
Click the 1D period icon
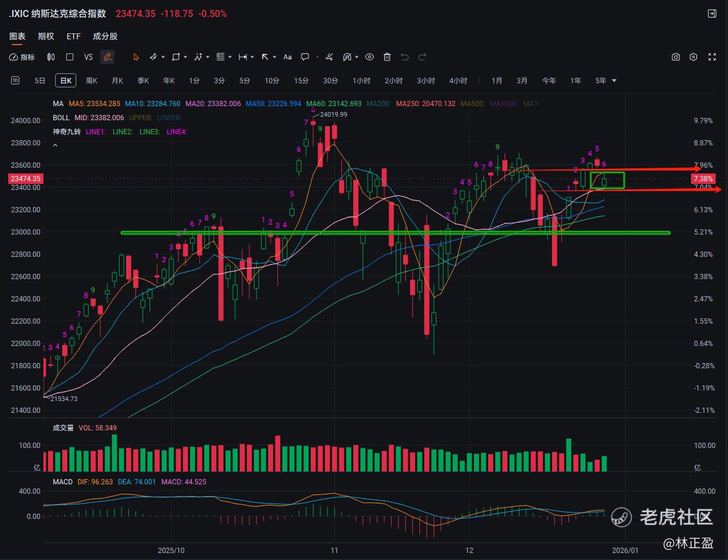pos(15,80)
